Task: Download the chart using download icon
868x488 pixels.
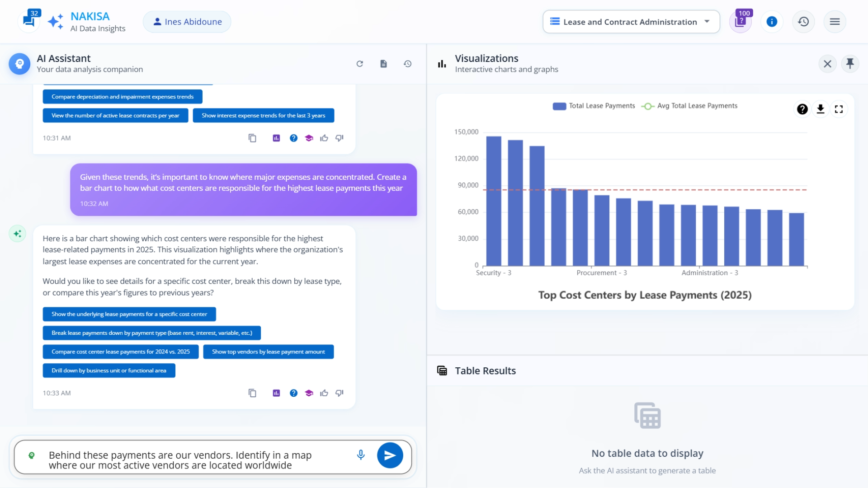Action: 821,109
